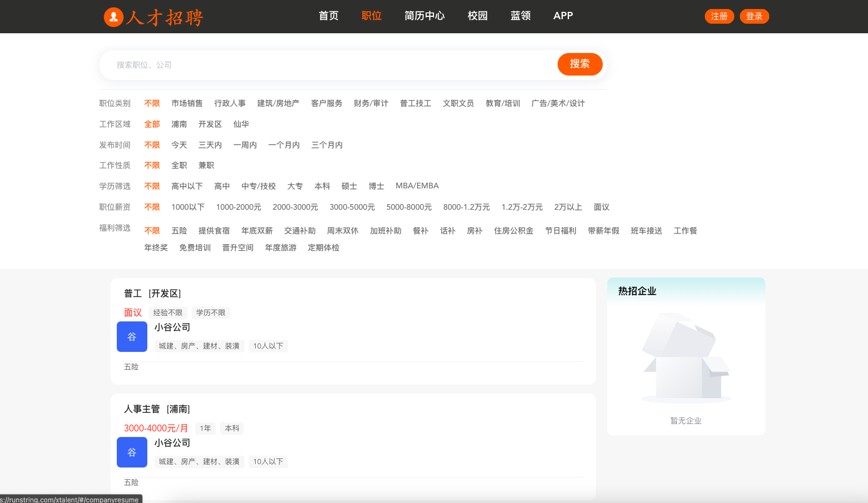Click the APP navigation item
The height and width of the screenshot is (503, 868).
563,16
